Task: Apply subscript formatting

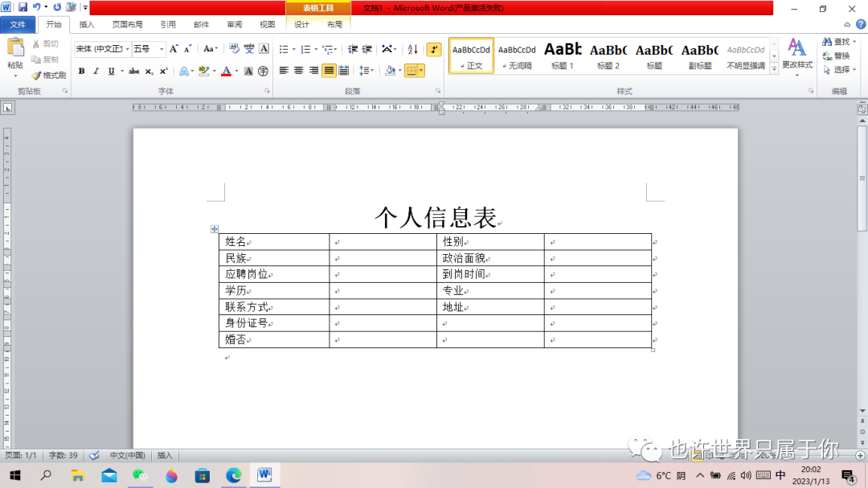Action: tap(149, 71)
